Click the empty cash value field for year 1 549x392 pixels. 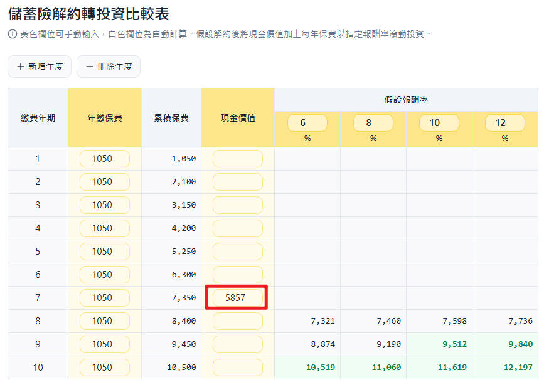tap(237, 159)
